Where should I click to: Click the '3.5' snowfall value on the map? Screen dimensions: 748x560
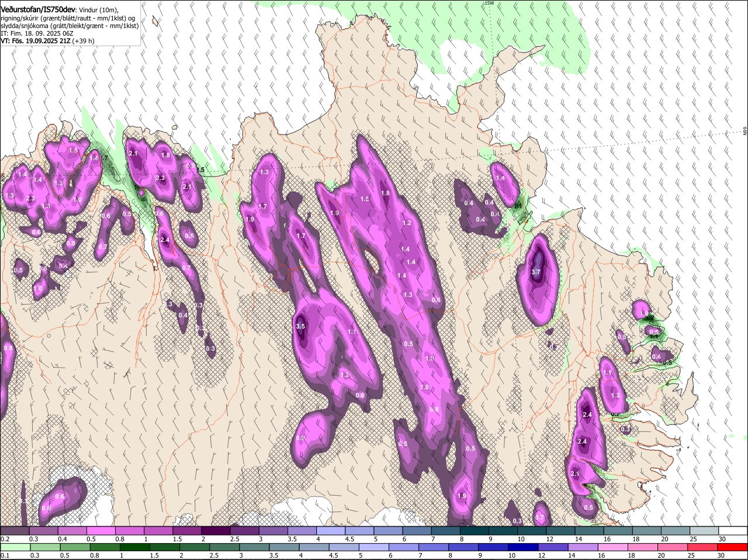pyautogui.click(x=300, y=326)
